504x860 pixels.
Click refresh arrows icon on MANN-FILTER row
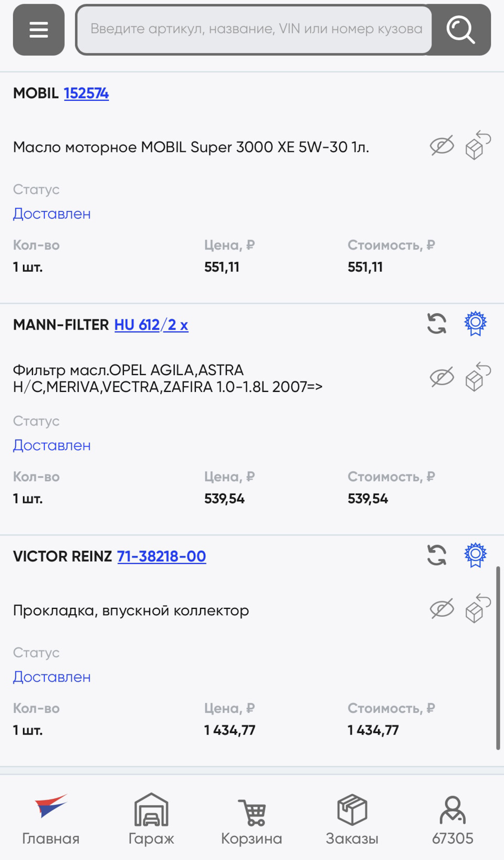(437, 324)
